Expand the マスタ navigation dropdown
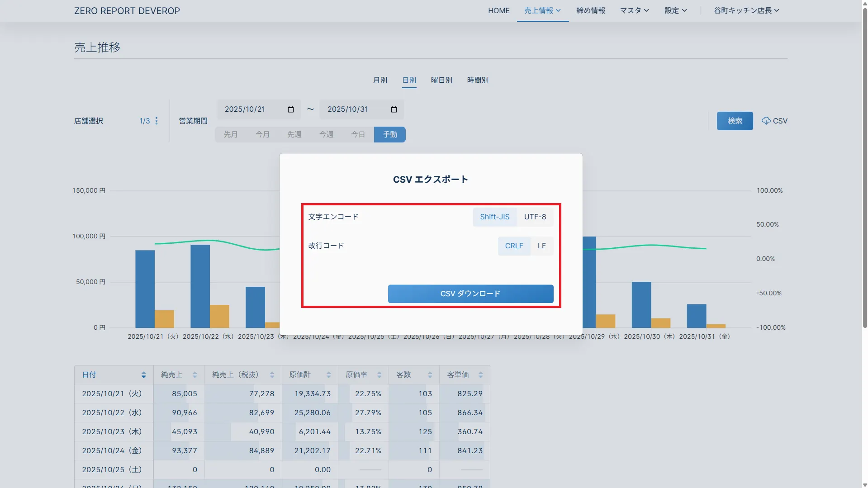This screenshot has width=868, height=488. pos(634,10)
